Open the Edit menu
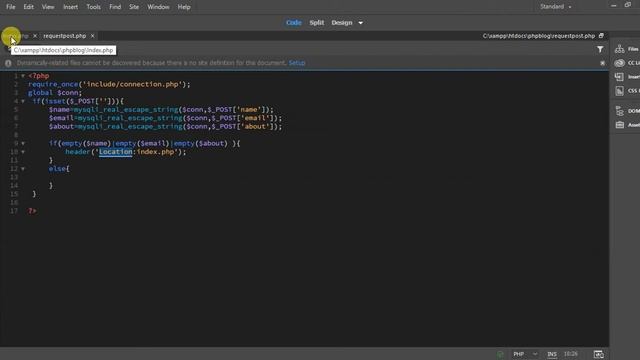 (x=28, y=7)
